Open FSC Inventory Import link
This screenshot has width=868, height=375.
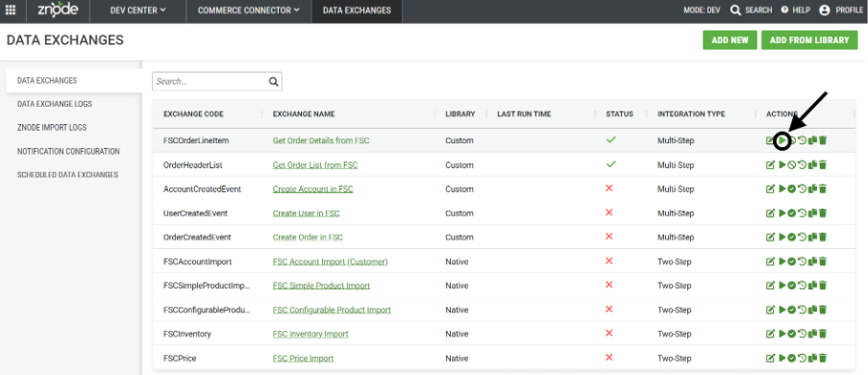pos(310,334)
